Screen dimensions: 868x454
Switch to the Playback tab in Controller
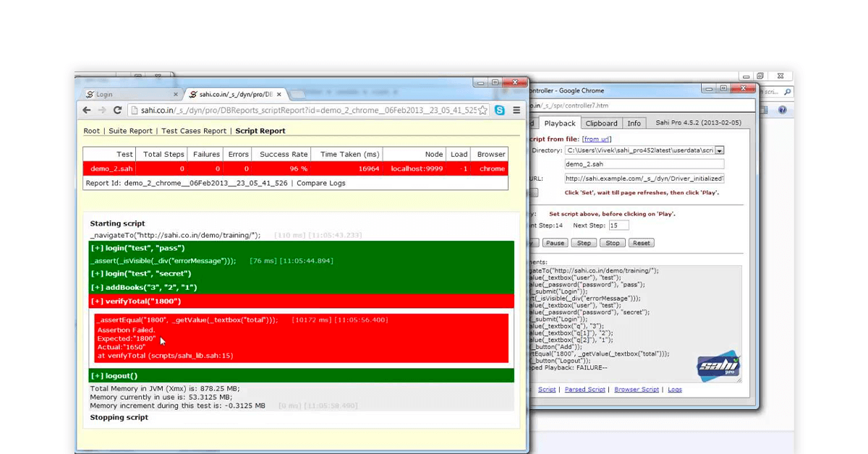560,123
